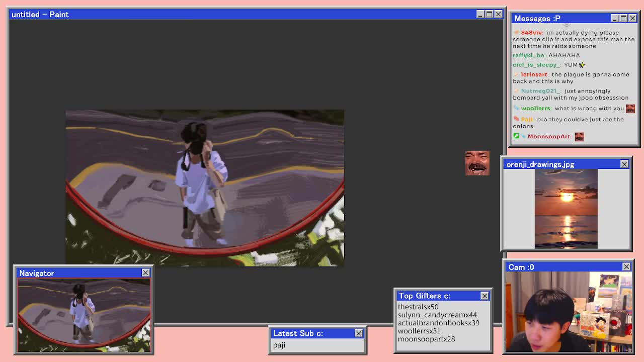Maximize the untitled - Paint window
This screenshot has height=362, width=644.
click(x=489, y=14)
